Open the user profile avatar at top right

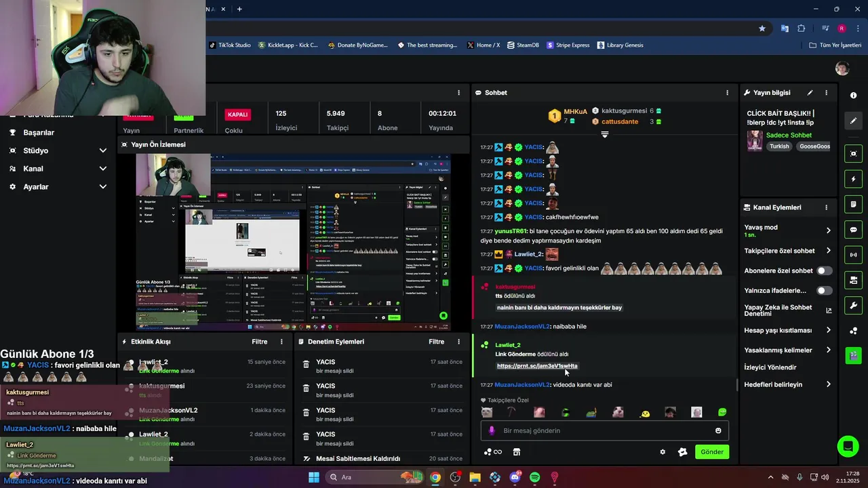[842, 68]
